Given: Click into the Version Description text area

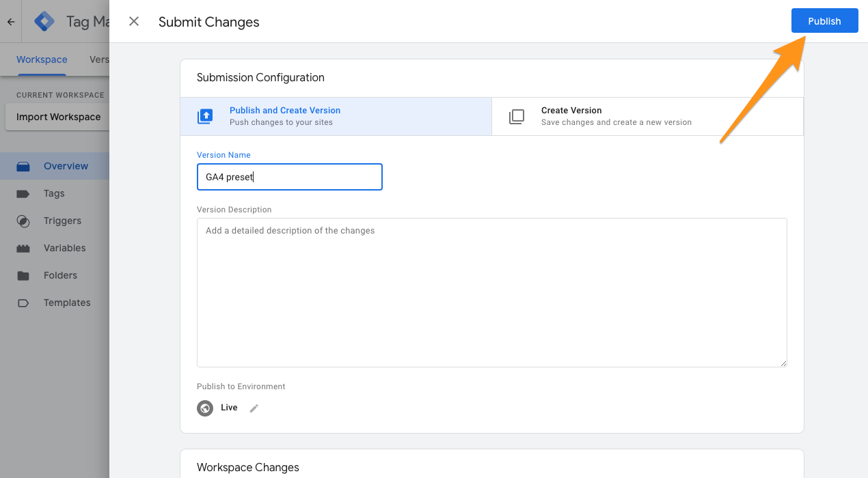Looking at the screenshot, I should coord(492,292).
